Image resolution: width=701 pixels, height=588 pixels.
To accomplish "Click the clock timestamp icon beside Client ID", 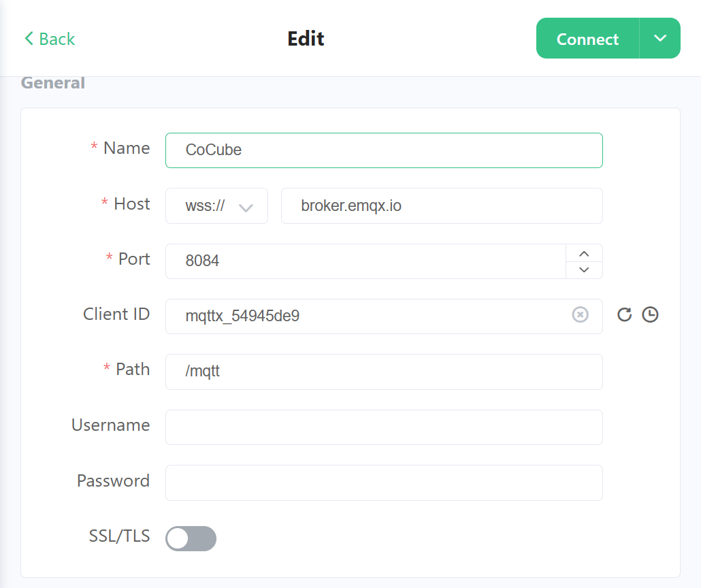I will point(650,314).
